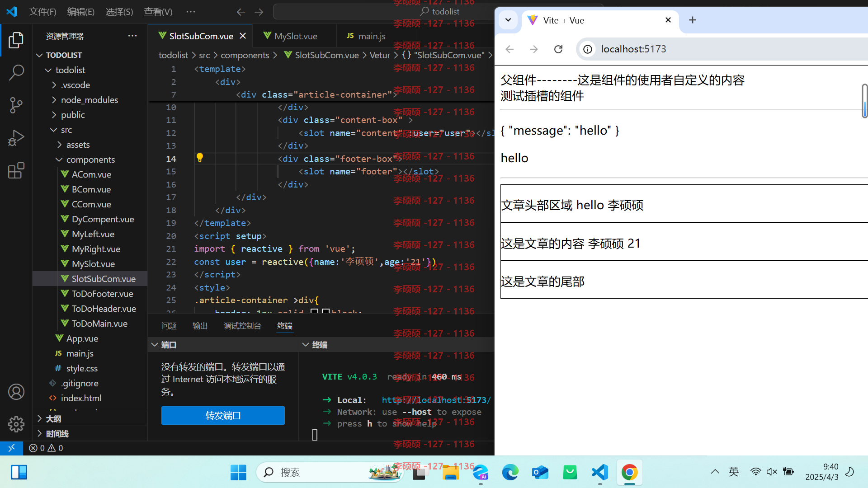Click the errors and warnings status indicator

[x=46, y=448]
